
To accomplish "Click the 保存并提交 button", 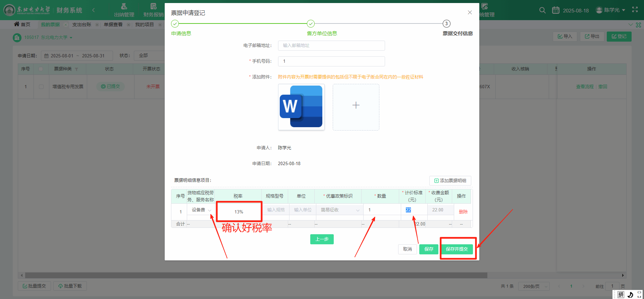I will (x=457, y=249).
